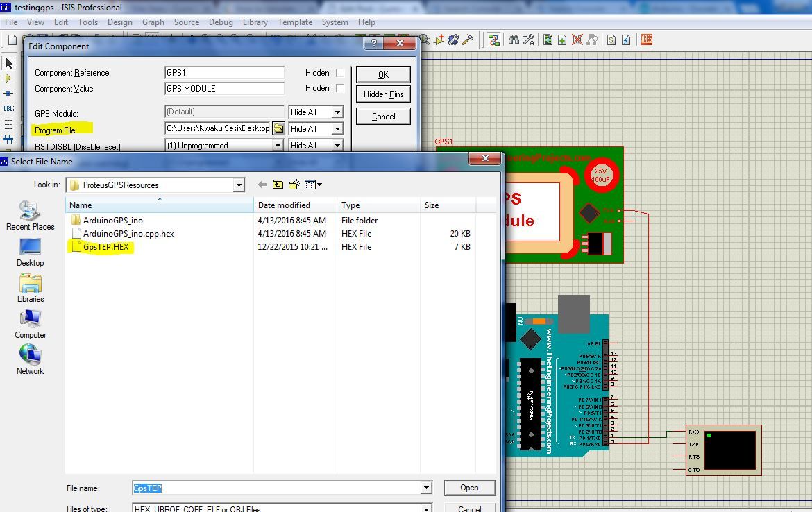This screenshot has width=812, height=512.
Task: Open the Template menu
Action: [x=295, y=22]
